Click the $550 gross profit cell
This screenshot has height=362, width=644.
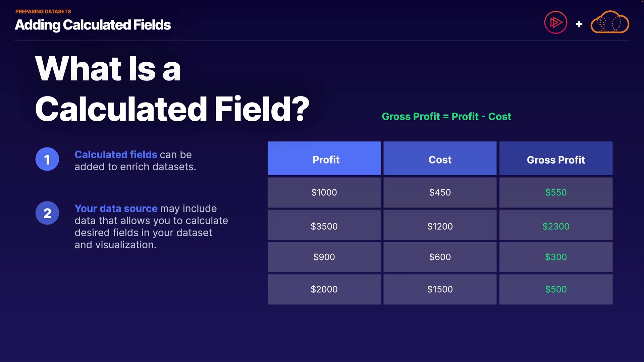pyautogui.click(x=556, y=192)
